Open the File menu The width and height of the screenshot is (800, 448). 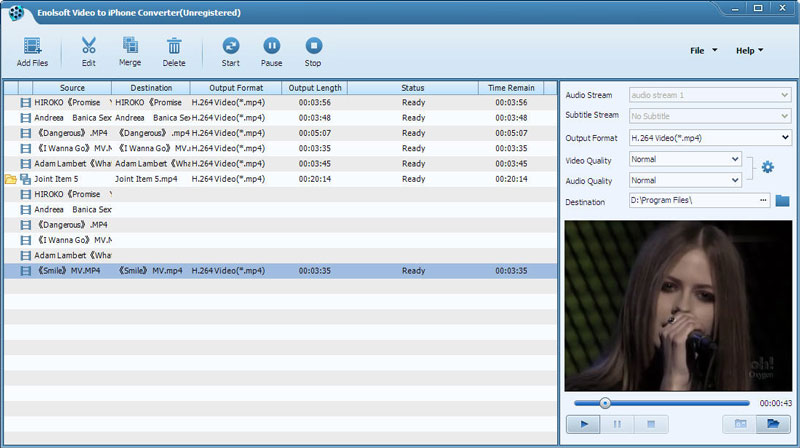coord(704,51)
